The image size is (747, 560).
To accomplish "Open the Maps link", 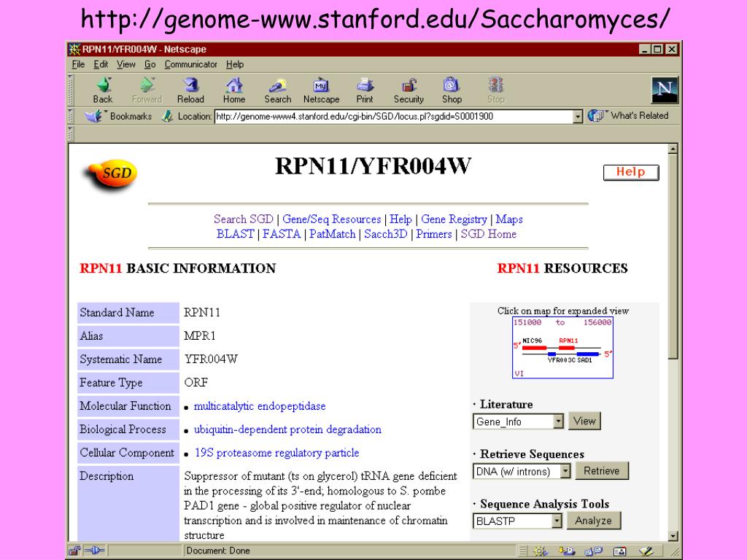I will pyautogui.click(x=509, y=219).
